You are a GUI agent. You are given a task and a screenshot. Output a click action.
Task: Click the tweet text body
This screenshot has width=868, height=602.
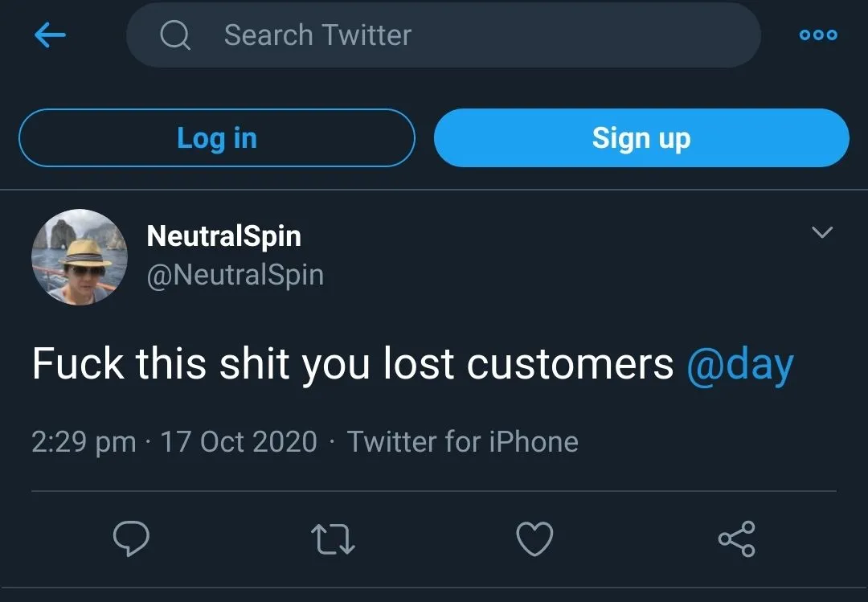(354, 364)
